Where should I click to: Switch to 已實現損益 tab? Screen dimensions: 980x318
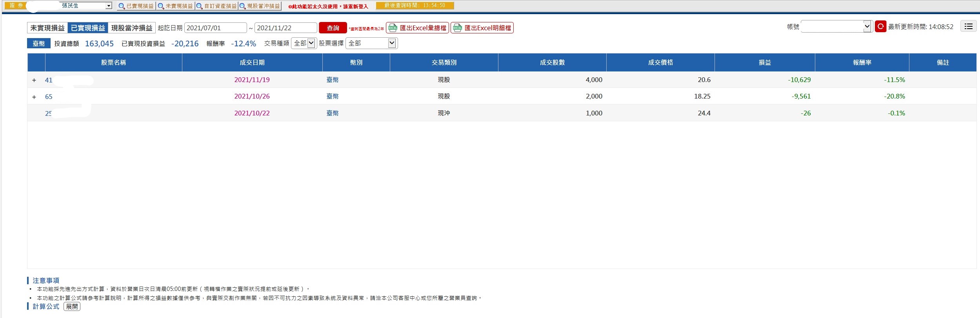coord(88,28)
